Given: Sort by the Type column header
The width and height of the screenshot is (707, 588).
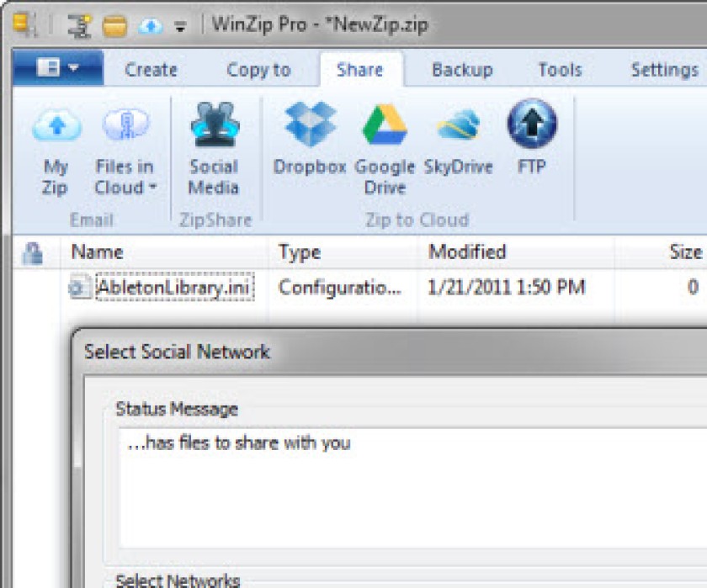Looking at the screenshot, I should (x=300, y=252).
